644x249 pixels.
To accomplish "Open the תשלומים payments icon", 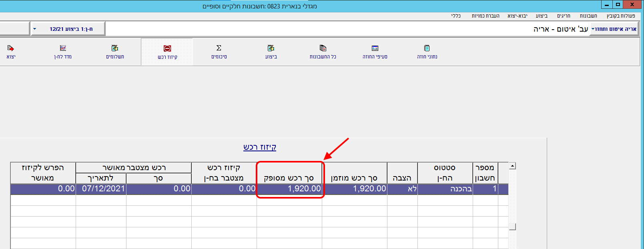I will point(115,52).
